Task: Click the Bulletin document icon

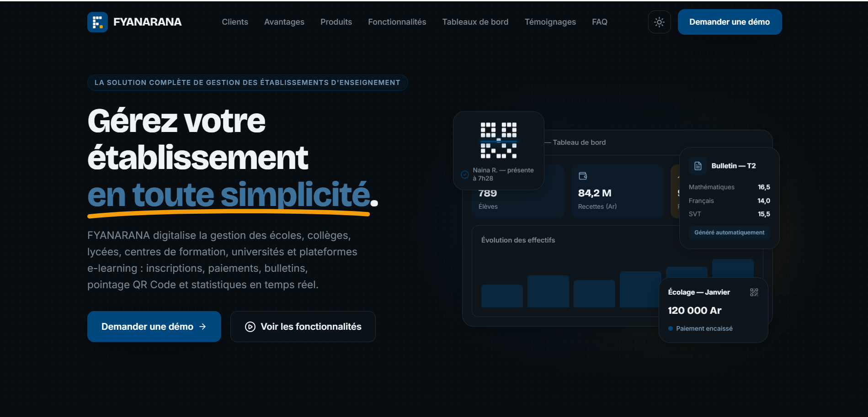Action: pyautogui.click(x=698, y=166)
